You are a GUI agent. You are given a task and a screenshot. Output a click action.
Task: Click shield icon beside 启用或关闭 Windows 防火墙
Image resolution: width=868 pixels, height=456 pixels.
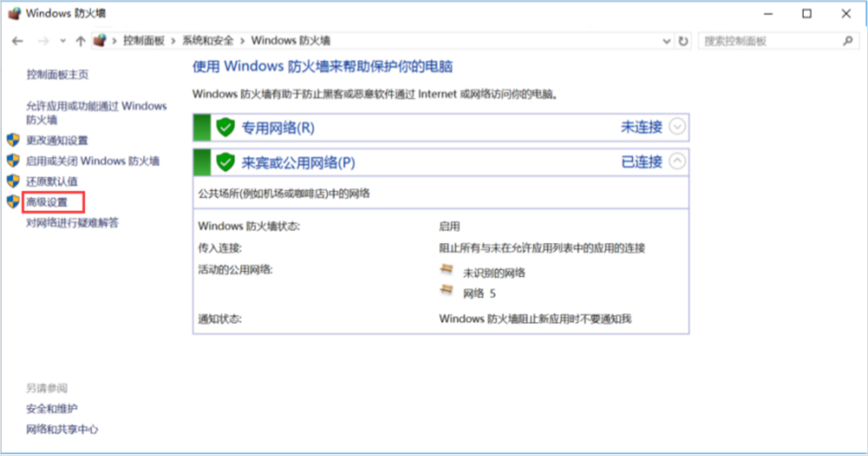[13, 160]
